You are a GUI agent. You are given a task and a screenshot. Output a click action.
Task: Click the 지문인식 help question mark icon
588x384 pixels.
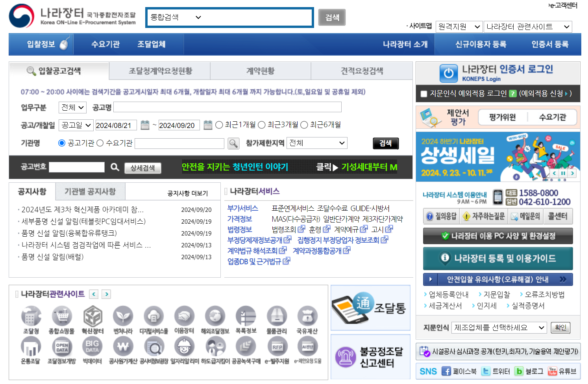(512, 94)
